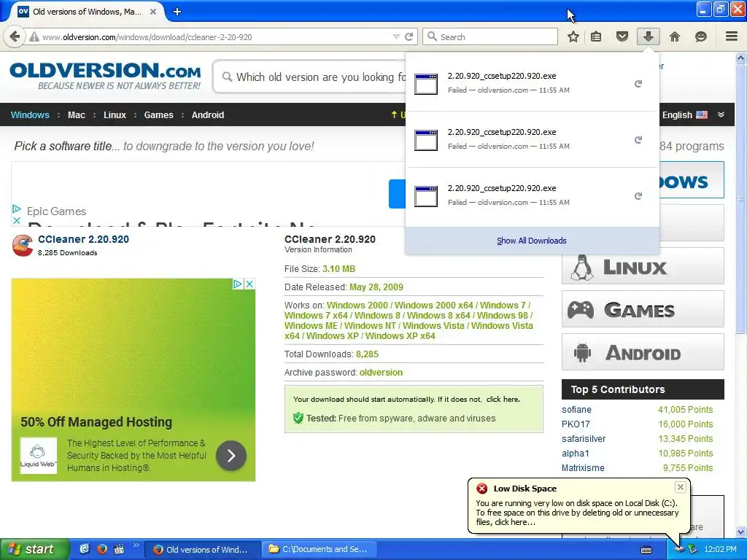Open the Games navigation item

(x=158, y=114)
